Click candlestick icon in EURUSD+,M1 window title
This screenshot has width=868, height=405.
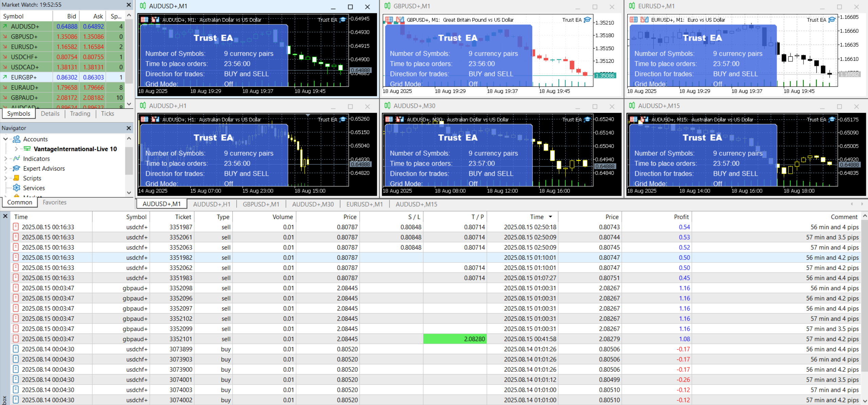[632, 6]
